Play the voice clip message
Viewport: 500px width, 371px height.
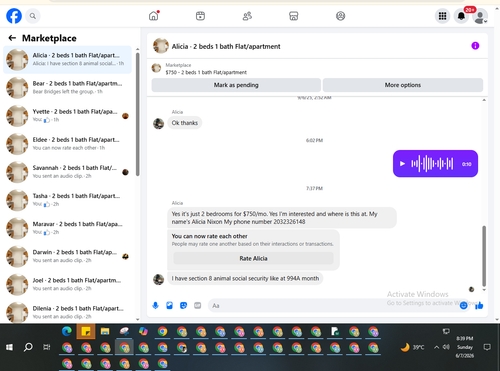[402, 164]
